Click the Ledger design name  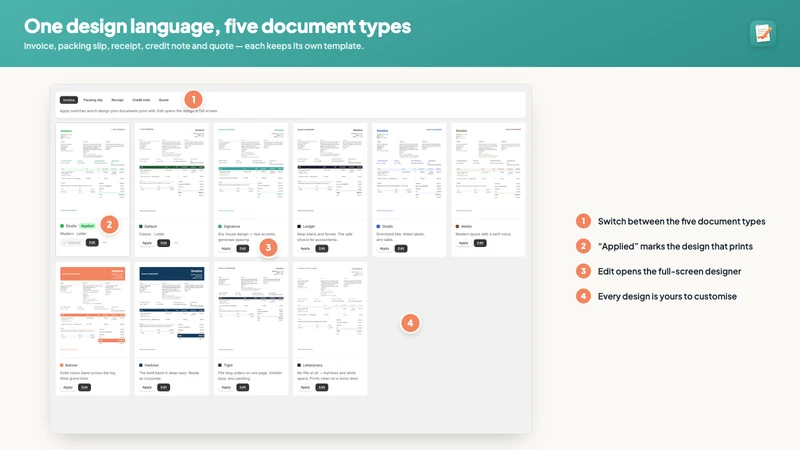point(309,227)
